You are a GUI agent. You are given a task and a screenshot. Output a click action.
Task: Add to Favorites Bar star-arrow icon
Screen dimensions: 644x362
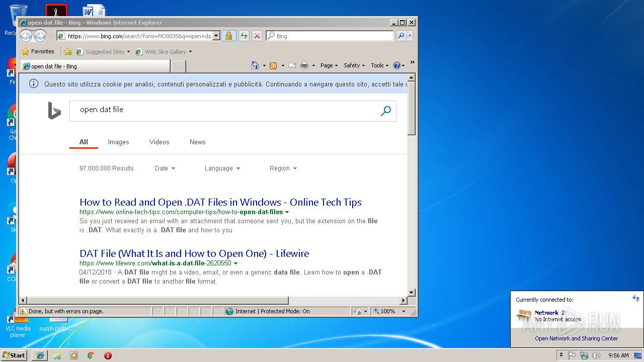[x=68, y=51]
